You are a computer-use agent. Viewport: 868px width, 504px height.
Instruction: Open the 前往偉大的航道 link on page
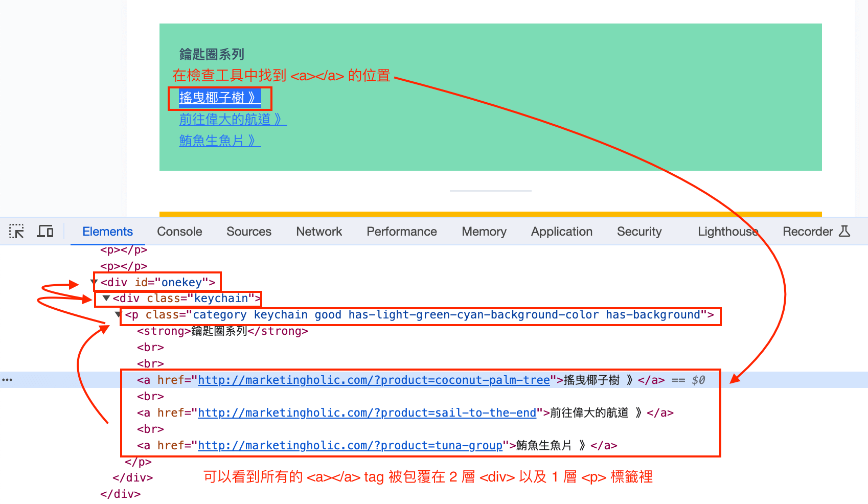(233, 119)
